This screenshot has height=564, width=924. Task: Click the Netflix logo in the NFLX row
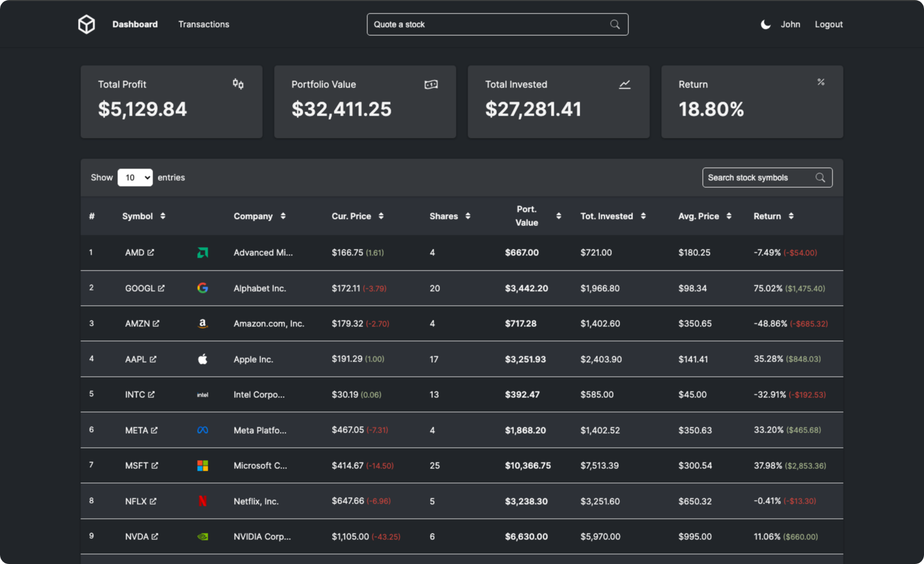tap(202, 501)
